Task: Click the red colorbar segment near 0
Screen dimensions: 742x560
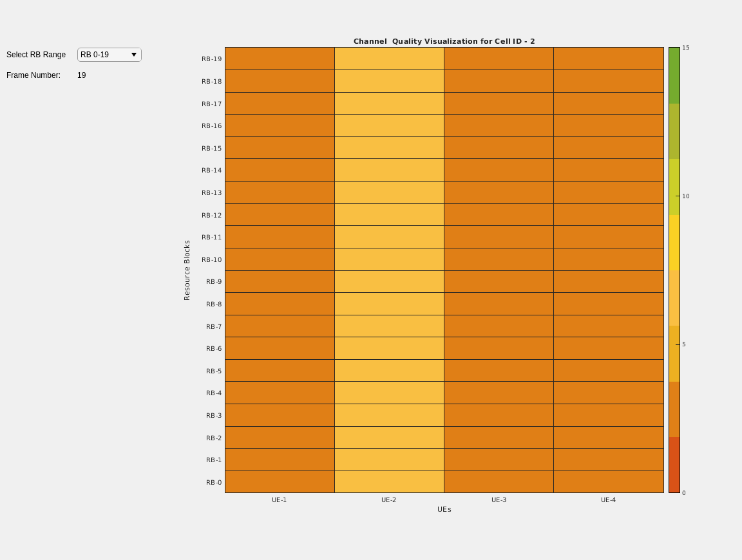Action: 674,465
